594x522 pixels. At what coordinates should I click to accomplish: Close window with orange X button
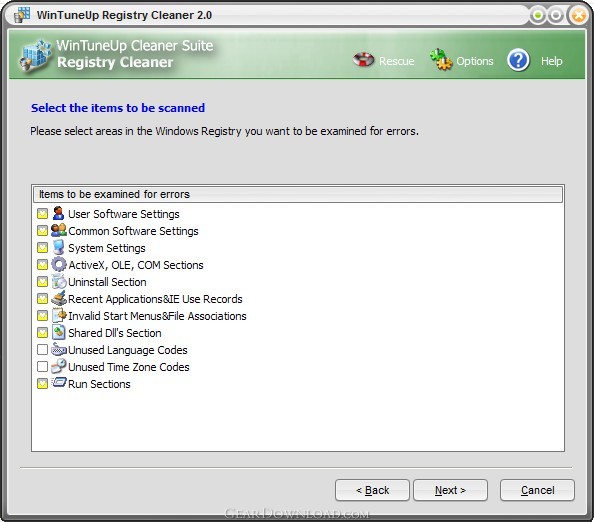point(578,16)
